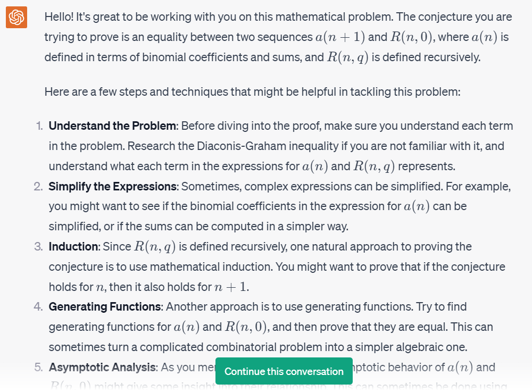Click the bold Asymptotic Analysis heading
The image size is (532, 392).
coord(103,367)
